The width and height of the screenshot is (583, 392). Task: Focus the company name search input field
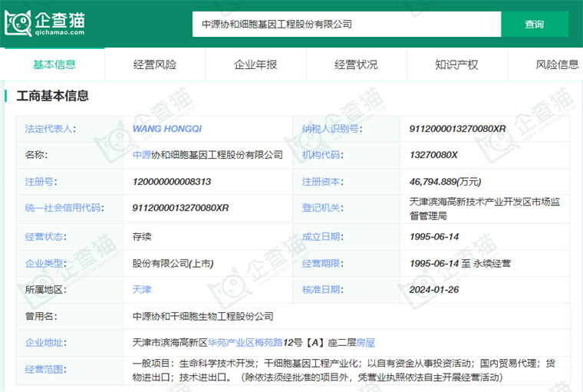coord(347,25)
